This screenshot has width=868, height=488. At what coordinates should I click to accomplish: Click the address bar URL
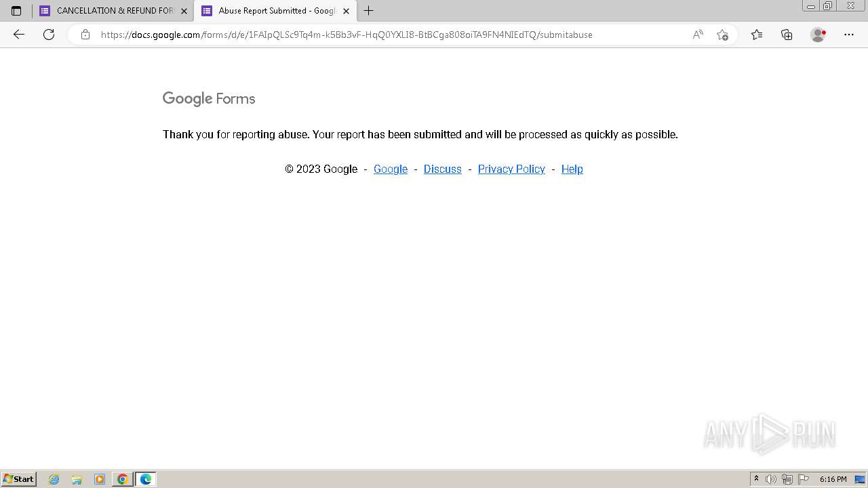coord(347,35)
